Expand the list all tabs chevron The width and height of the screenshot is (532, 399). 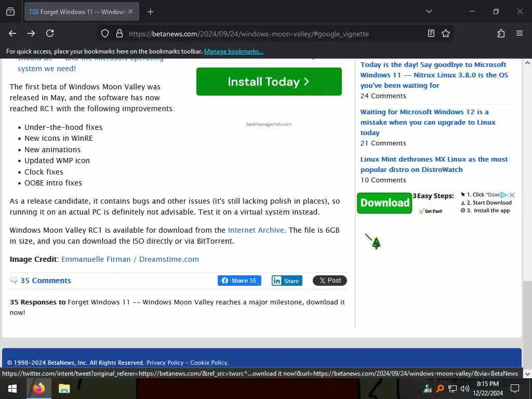pyautogui.click(x=429, y=11)
